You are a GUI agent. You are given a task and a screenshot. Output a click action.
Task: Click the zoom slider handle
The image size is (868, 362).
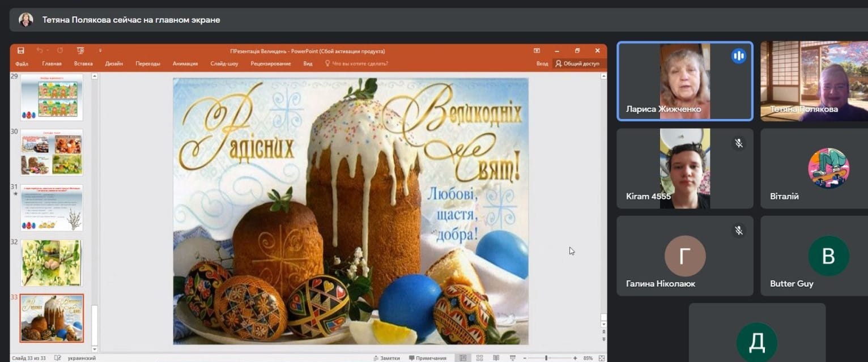(546, 358)
